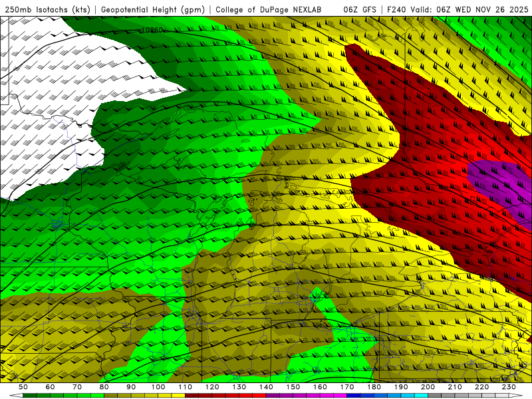Click the legend value 190
Viewport: 532px width, 399px height.
coord(401,387)
